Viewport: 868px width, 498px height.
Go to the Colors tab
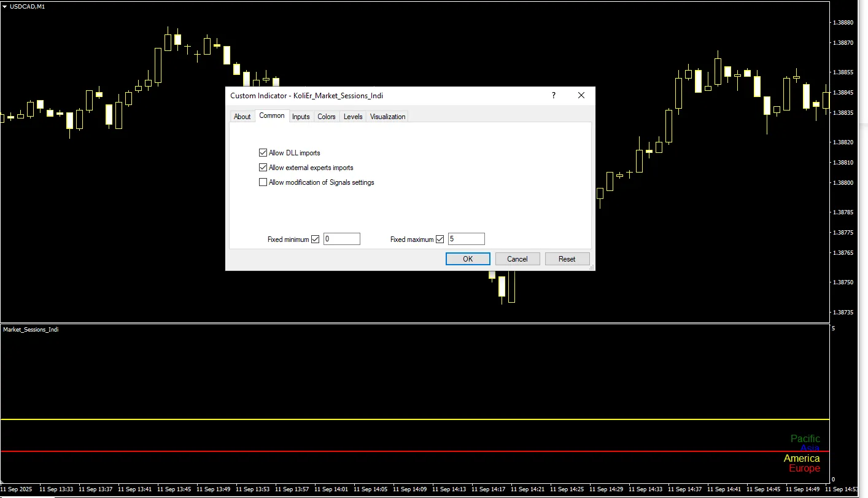click(327, 117)
